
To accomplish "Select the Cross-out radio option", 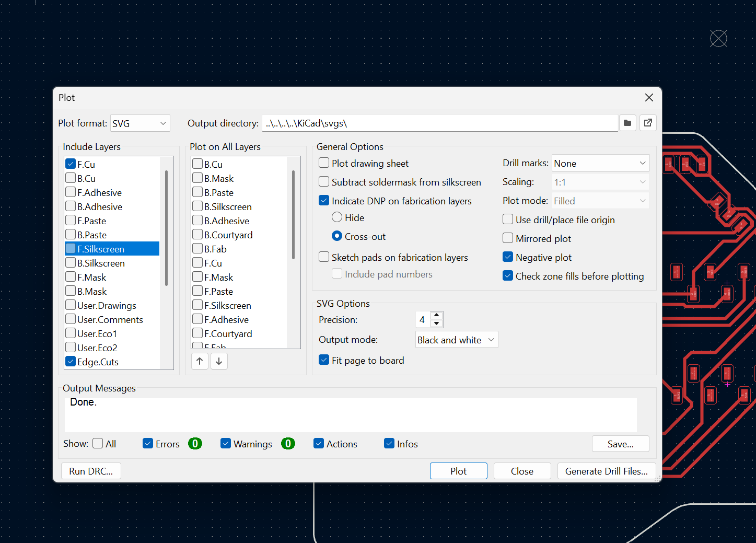I will point(337,236).
